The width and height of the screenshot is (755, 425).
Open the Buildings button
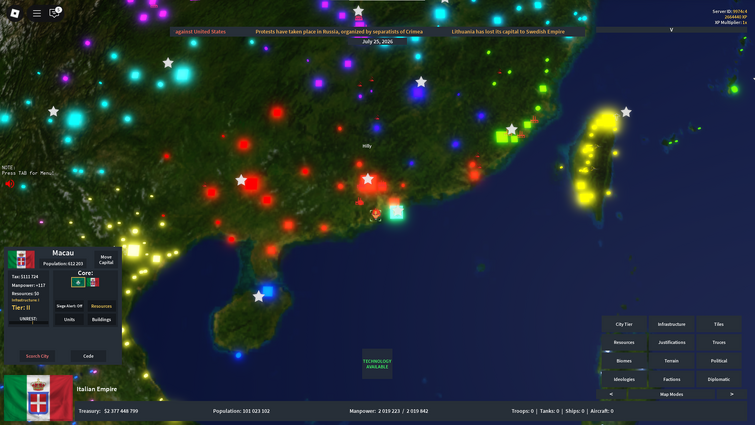tap(101, 320)
